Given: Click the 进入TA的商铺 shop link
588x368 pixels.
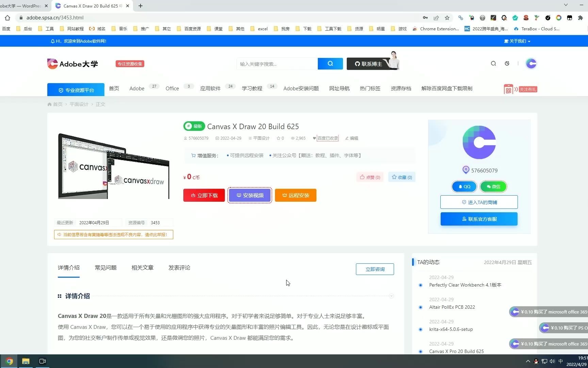Looking at the screenshot, I should [x=479, y=202].
